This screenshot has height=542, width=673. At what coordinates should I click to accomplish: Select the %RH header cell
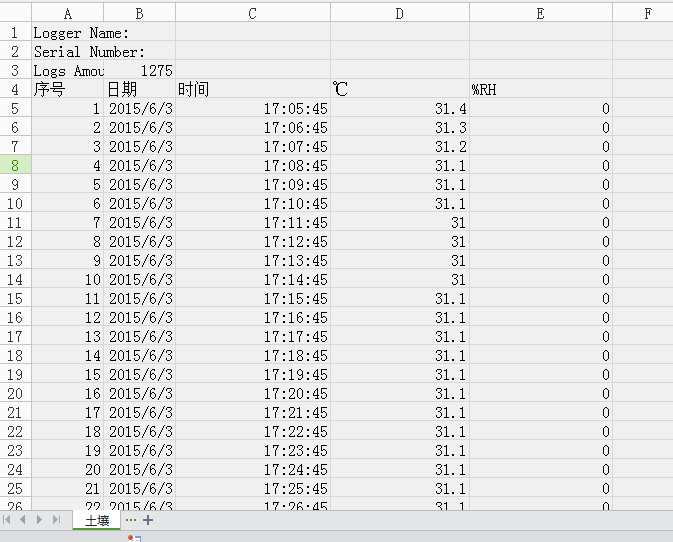[540, 90]
